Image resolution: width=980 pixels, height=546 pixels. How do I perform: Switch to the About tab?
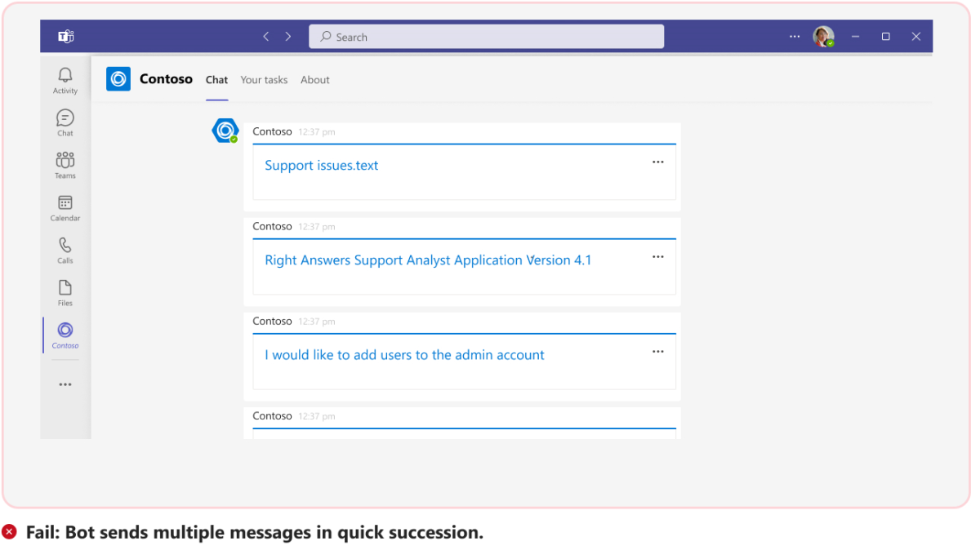315,80
